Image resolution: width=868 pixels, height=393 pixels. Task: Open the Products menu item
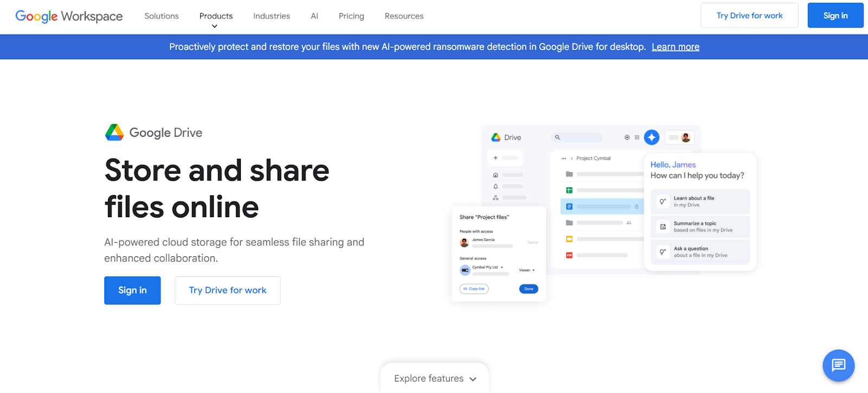click(216, 16)
